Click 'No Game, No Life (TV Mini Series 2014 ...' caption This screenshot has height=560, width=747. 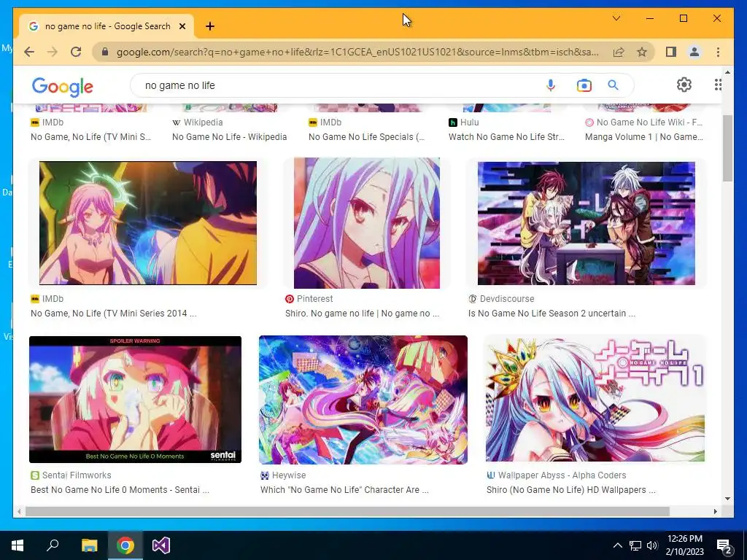click(113, 314)
